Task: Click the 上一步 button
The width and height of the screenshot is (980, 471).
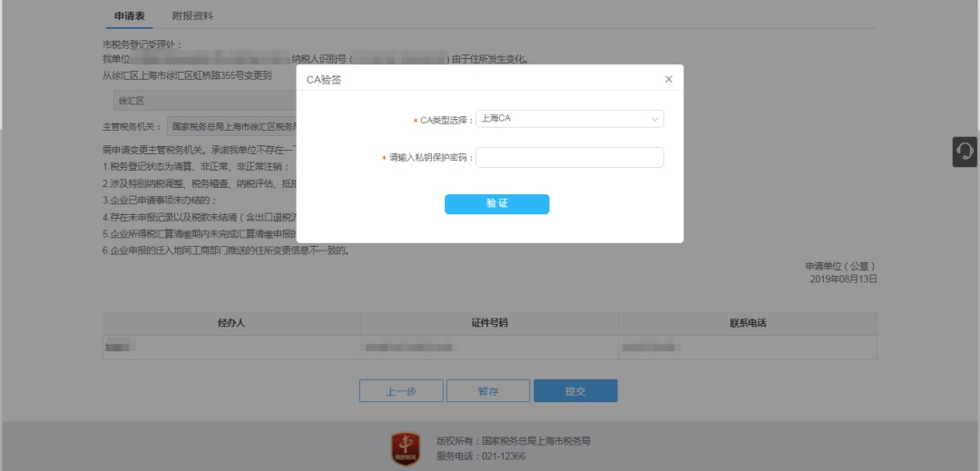Action: pos(401,391)
